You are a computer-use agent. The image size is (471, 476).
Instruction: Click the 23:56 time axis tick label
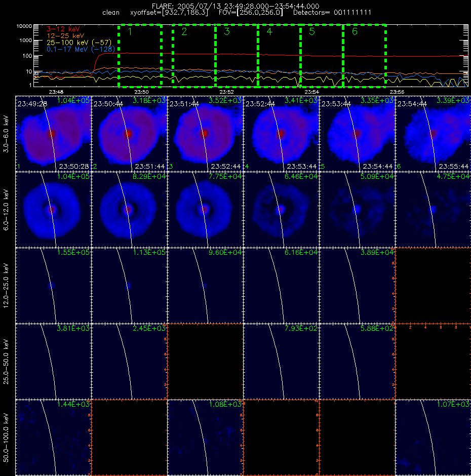tap(397, 92)
